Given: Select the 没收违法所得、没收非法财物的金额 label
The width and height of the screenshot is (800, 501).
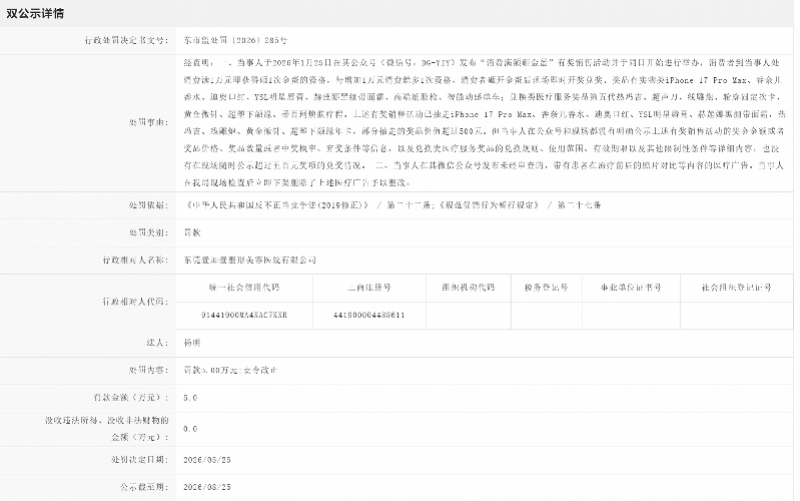Looking at the screenshot, I should coord(107,429).
